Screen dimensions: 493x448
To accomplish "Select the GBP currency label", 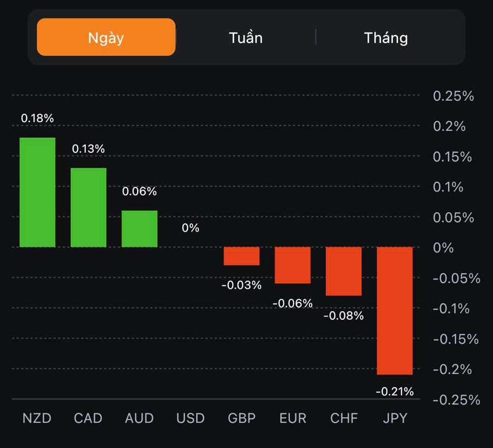I will (242, 418).
